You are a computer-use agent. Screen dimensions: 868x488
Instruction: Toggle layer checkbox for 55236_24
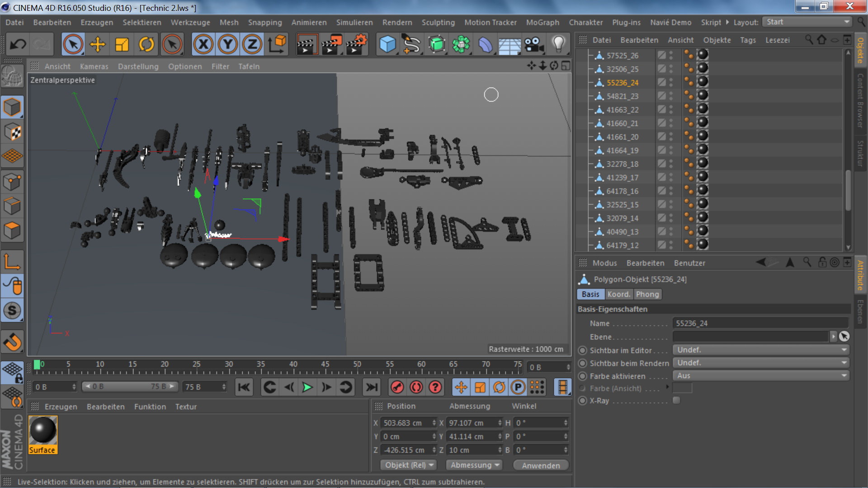[662, 82]
